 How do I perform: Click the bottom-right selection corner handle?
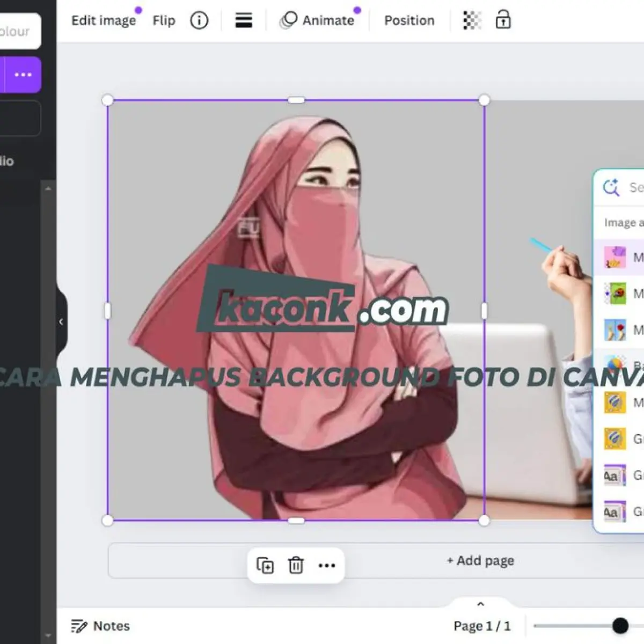(484, 520)
